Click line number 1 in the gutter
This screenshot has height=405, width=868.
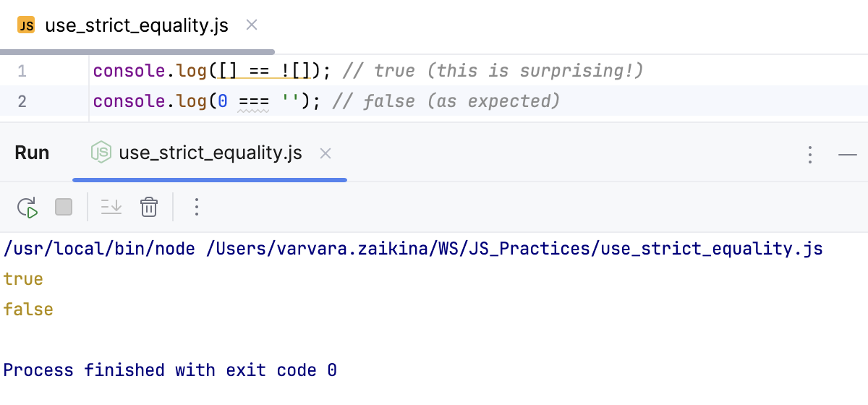pyautogui.click(x=22, y=72)
